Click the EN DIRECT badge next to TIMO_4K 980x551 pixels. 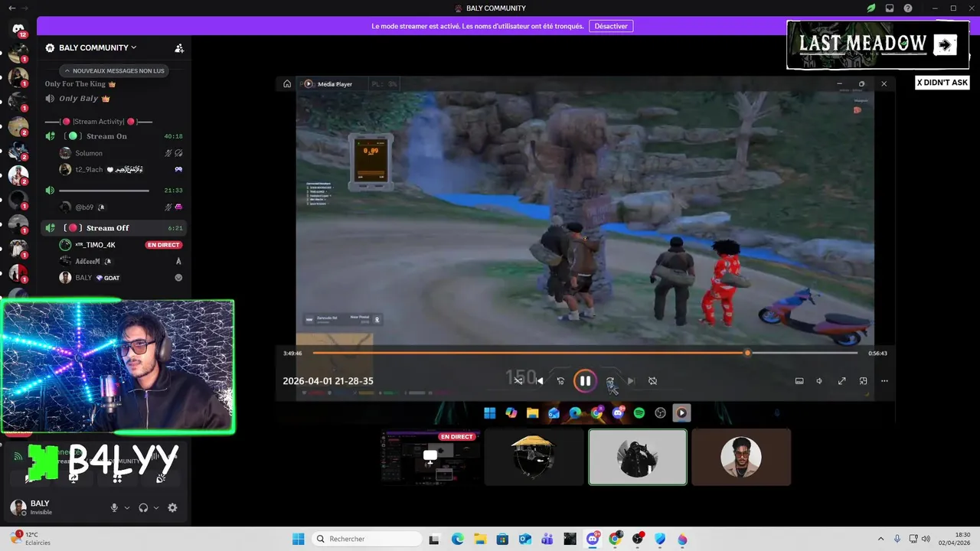tap(163, 245)
